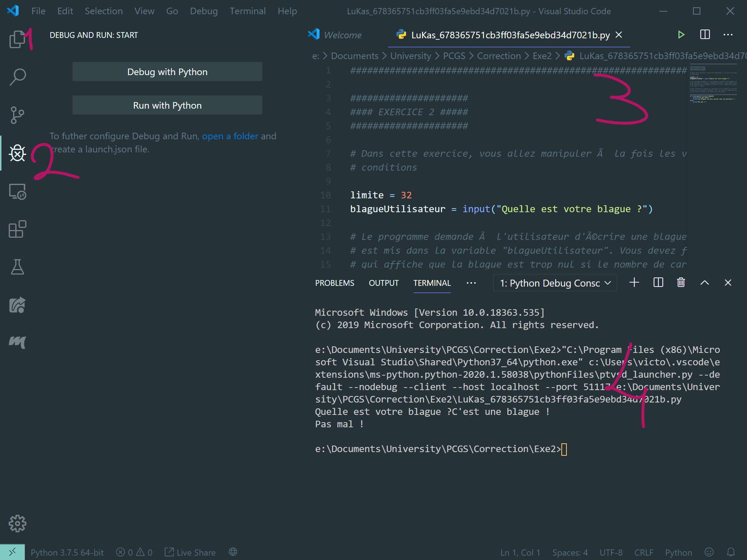
Task: Open panel overflow ellipsis next to TERMINAL
Action: pyautogui.click(x=471, y=283)
